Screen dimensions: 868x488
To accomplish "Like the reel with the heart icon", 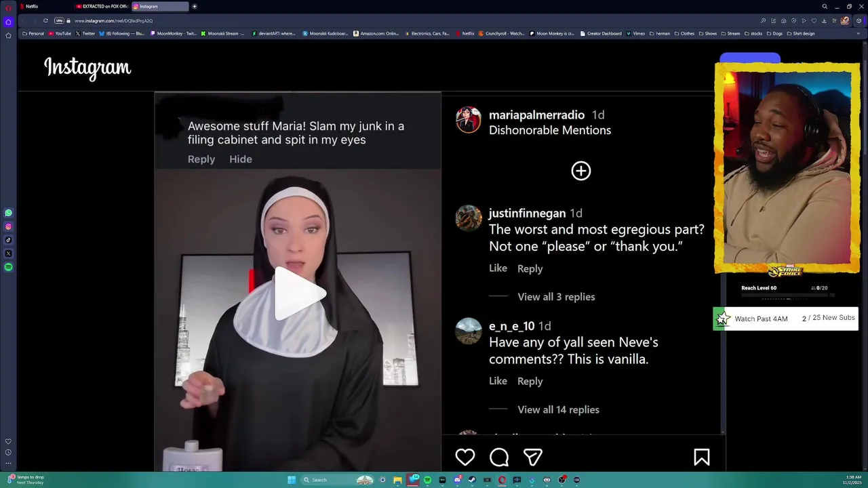I will (465, 457).
